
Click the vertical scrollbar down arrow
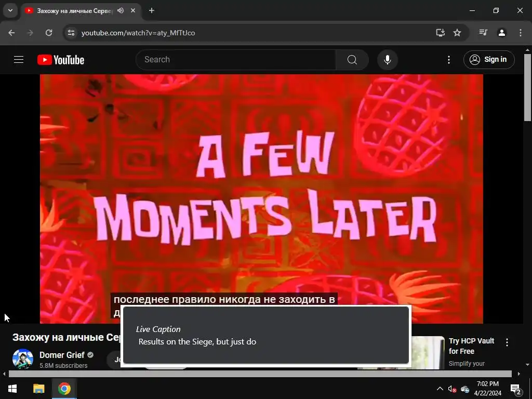pyautogui.click(x=527, y=365)
